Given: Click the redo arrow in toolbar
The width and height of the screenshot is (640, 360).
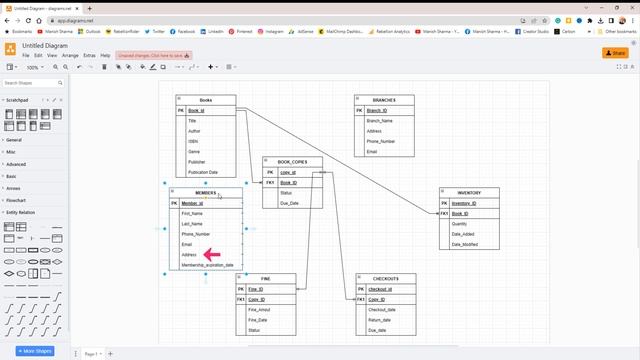Looking at the screenshot, I should (x=91, y=67).
